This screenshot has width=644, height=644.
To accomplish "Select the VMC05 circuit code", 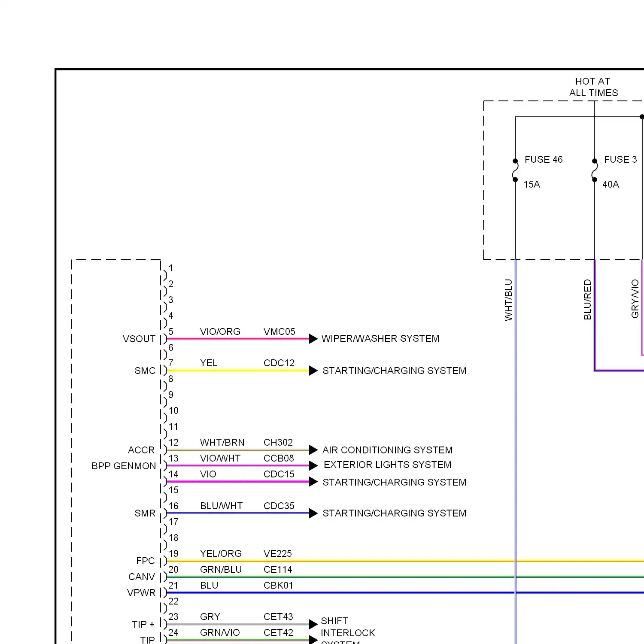I will click(x=279, y=331).
